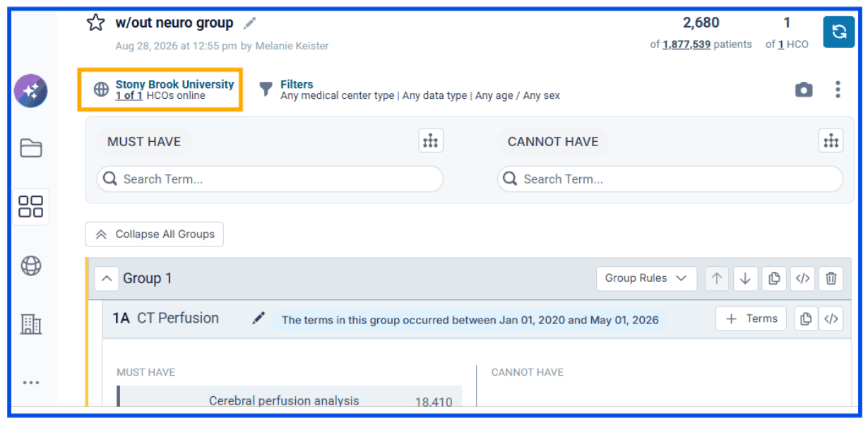Open the Filters link

click(x=297, y=84)
